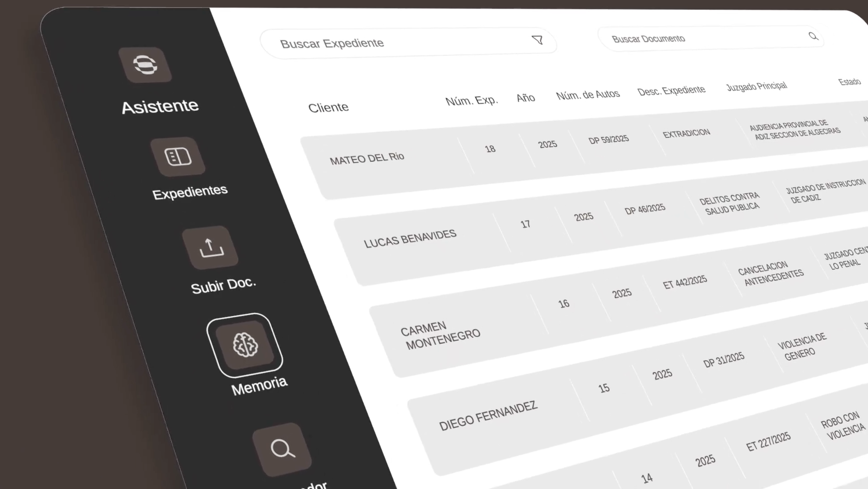Click JUZGADO DE INSTRUCCION DE CADIZ cell

click(826, 191)
